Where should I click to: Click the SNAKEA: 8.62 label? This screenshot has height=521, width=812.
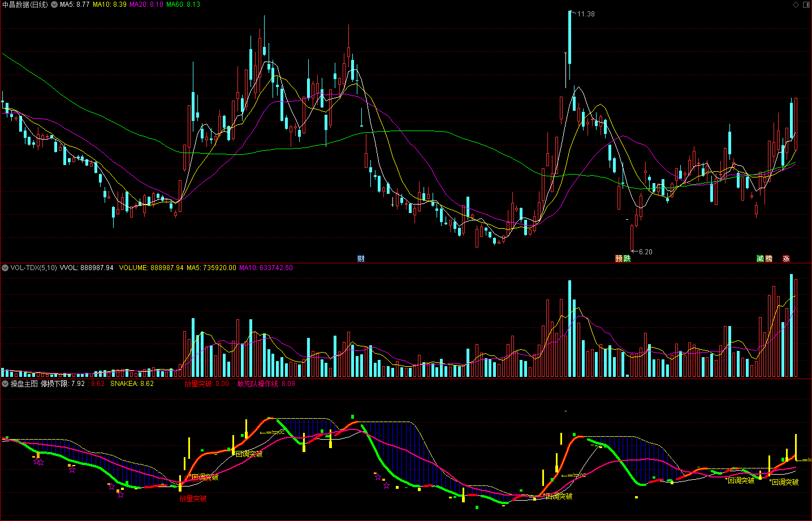point(132,384)
